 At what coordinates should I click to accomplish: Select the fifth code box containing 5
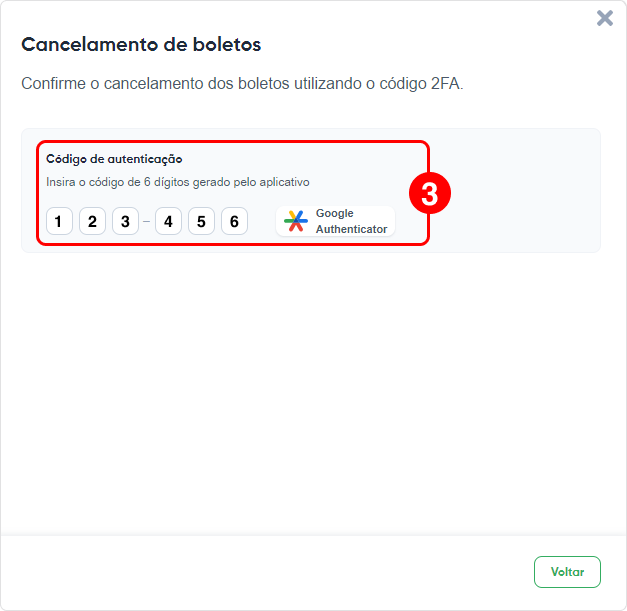click(201, 221)
